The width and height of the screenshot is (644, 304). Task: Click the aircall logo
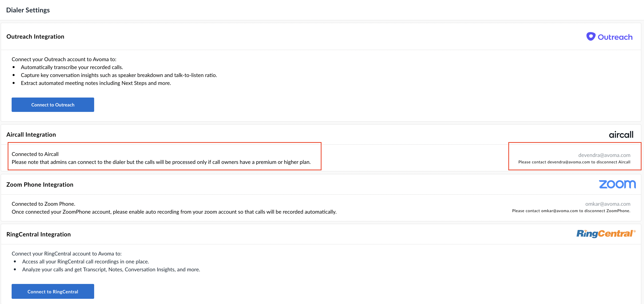pyautogui.click(x=621, y=135)
